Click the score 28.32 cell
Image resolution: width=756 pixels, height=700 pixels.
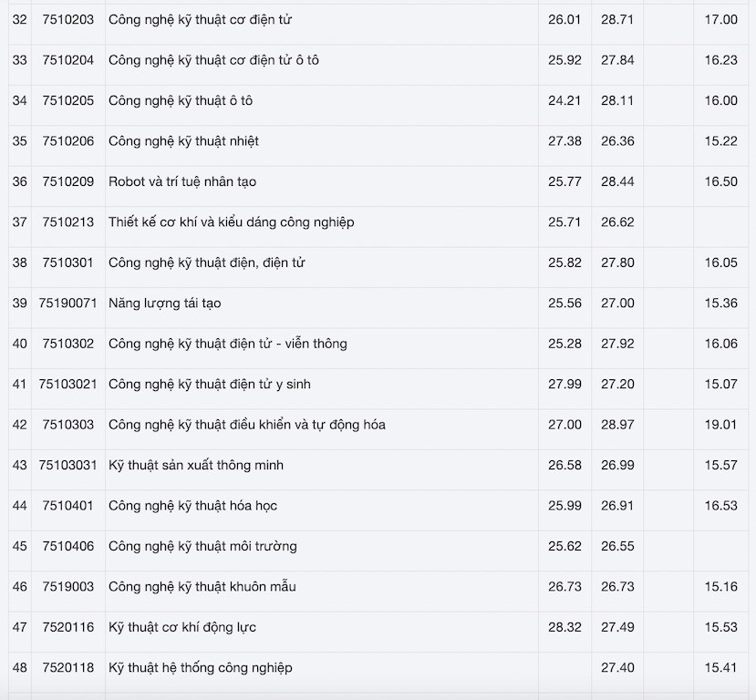click(564, 627)
